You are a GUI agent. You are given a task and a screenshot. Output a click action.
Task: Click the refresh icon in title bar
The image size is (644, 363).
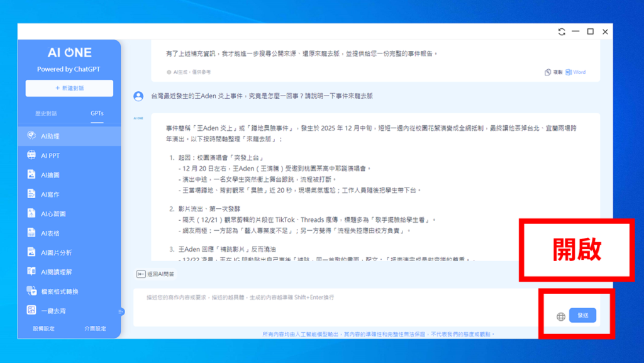pos(562,32)
